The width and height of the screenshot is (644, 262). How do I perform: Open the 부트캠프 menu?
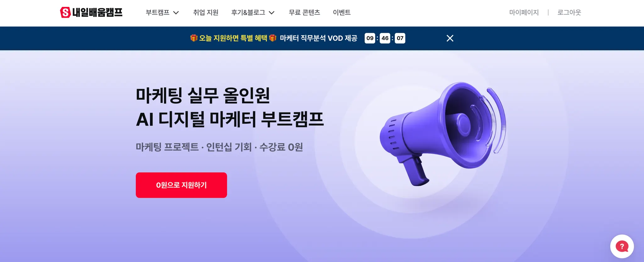(158, 13)
